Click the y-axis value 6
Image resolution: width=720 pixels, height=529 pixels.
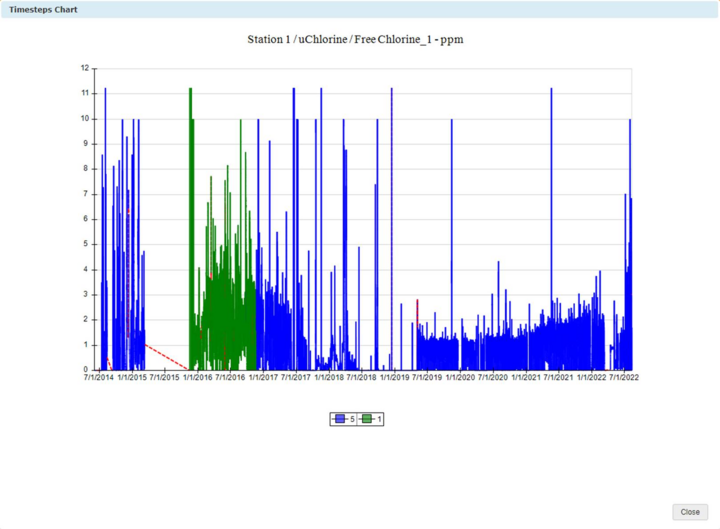click(x=86, y=219)
